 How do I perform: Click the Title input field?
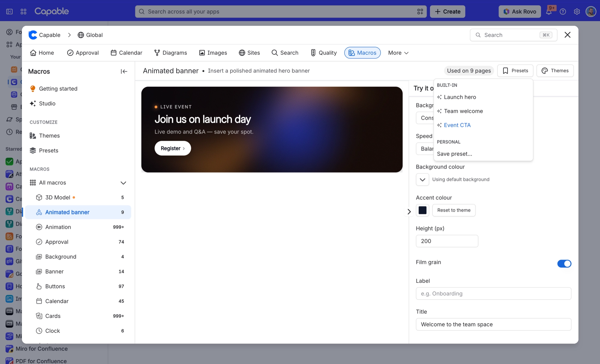pos(493,324)
